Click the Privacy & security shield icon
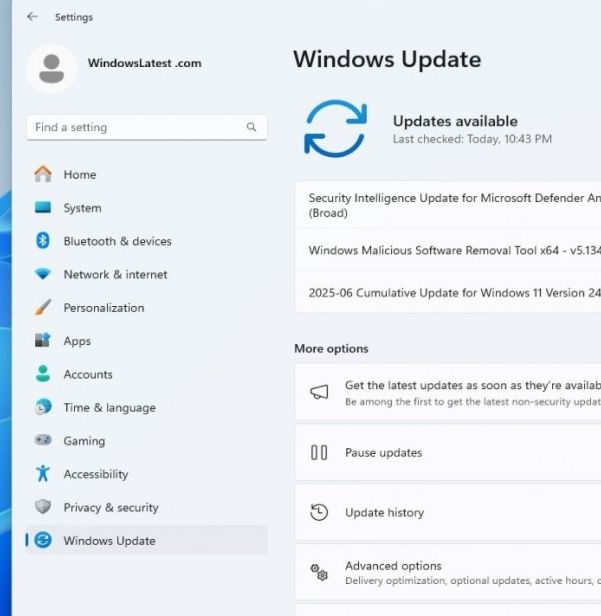This screenshot has height=616, width=601. click(43, 507)
